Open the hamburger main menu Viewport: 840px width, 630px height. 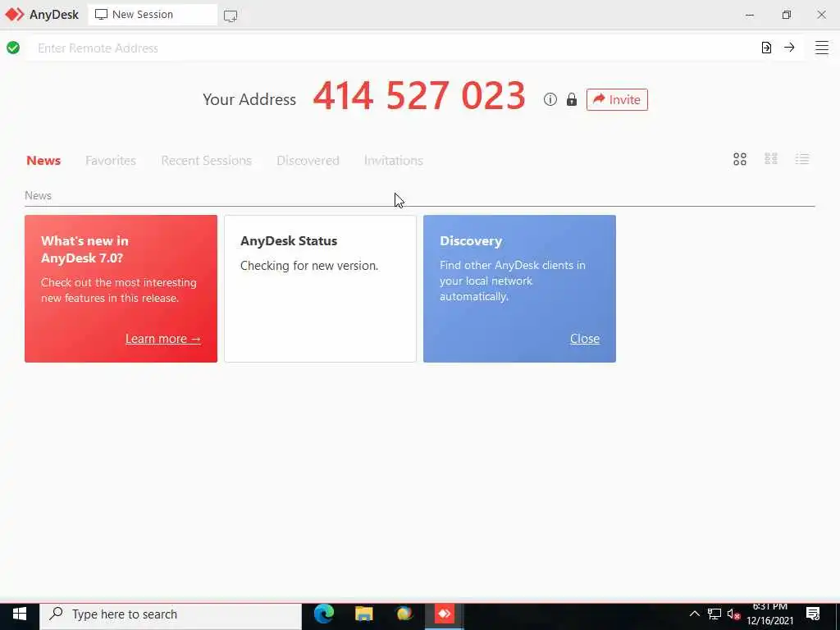(822, 48)
